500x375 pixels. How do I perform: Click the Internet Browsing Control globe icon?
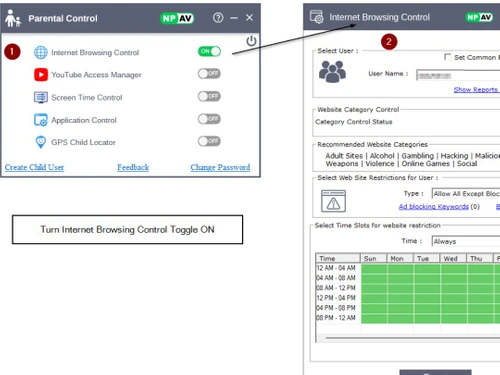41,52
